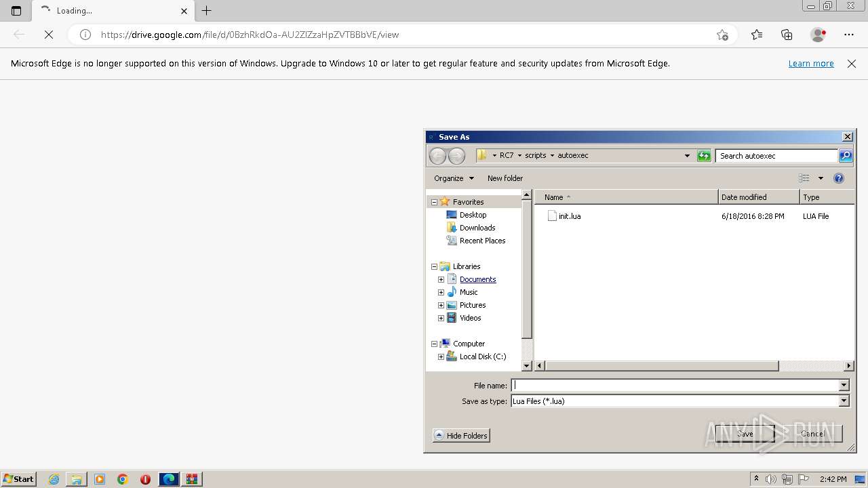This screenshot has width=868, height=488.
Task: Expand the Music library
Action: click(441, 292)
